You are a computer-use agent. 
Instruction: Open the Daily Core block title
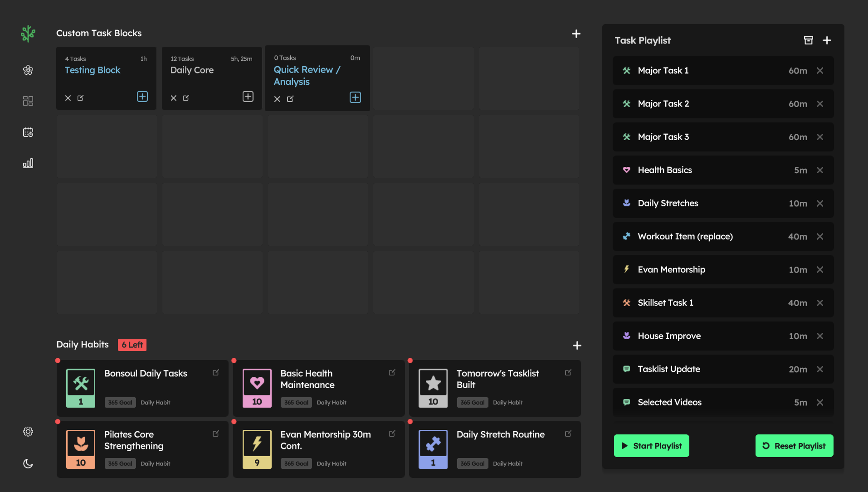192,70
